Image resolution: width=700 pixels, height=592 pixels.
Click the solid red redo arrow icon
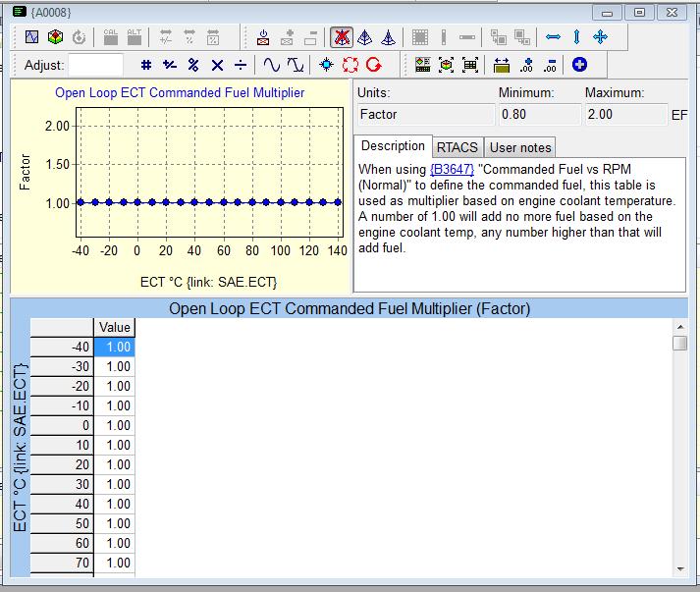coord(374,65)
